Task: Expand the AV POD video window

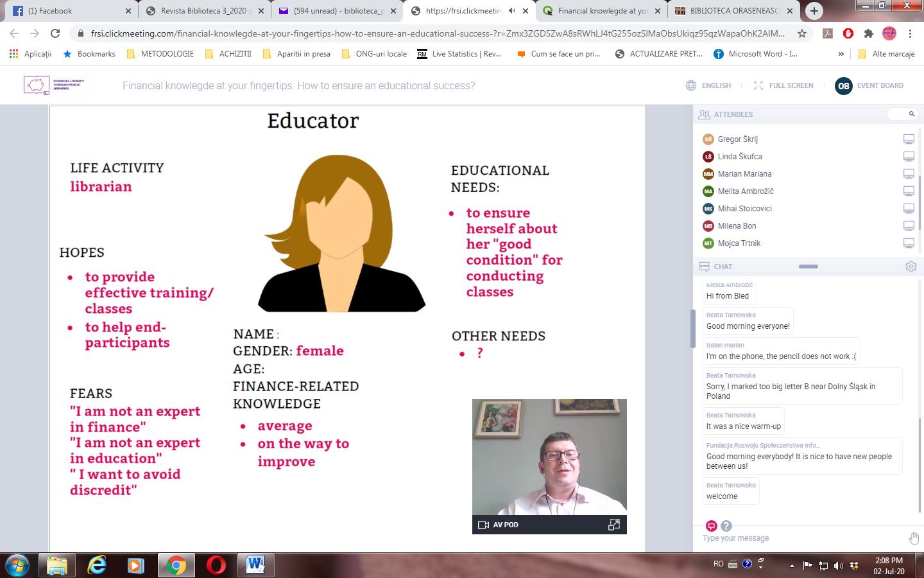Action: [613, 525]
